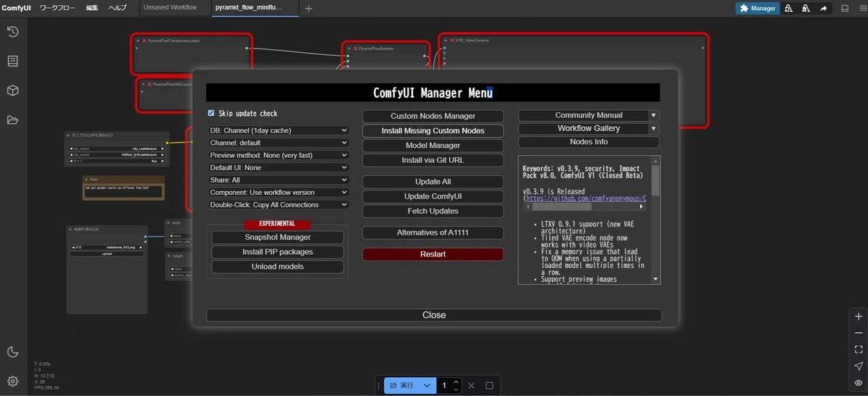The width and height of the screenshot is (868, 396).
Task: Click the select mode arrow icon
Action: [x=859, y=366]
